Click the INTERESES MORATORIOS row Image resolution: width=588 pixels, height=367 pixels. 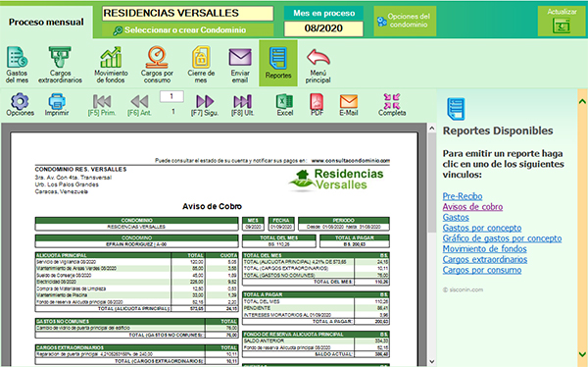pos(317,315)
